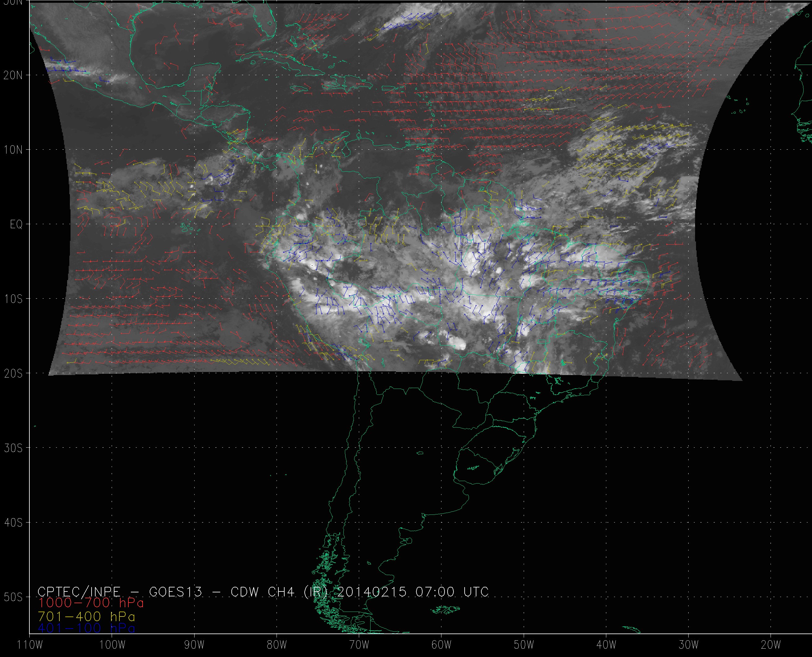Click the 20N latitude axis label
Viewport: 812px width, 657px height.
pos(13,75)
